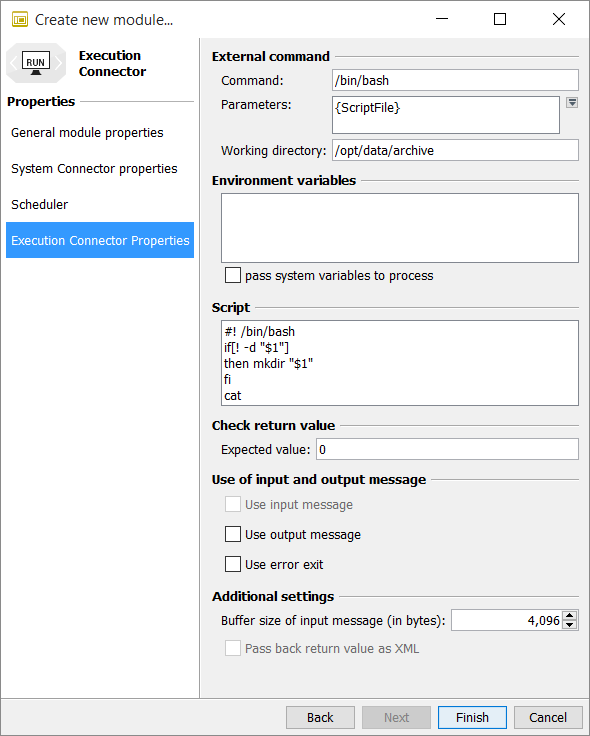
Task: Select the Scheduler properties page
Action: pyautogui.click(x=100, y=205)
